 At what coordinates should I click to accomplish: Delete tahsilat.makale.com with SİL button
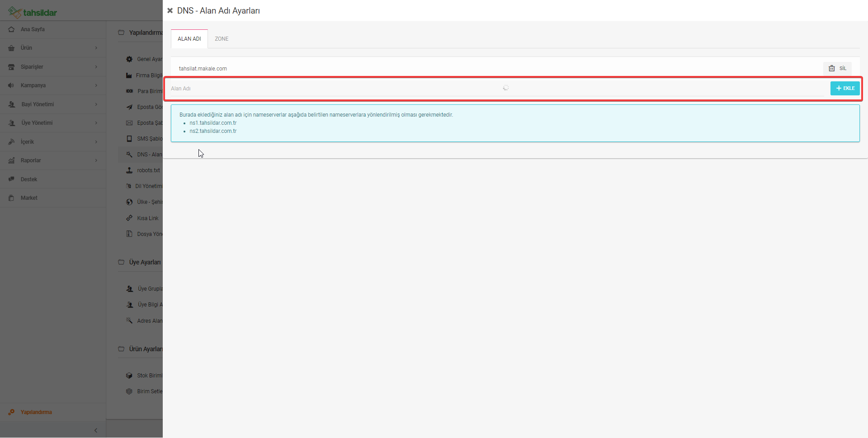(x=837, y=68)
